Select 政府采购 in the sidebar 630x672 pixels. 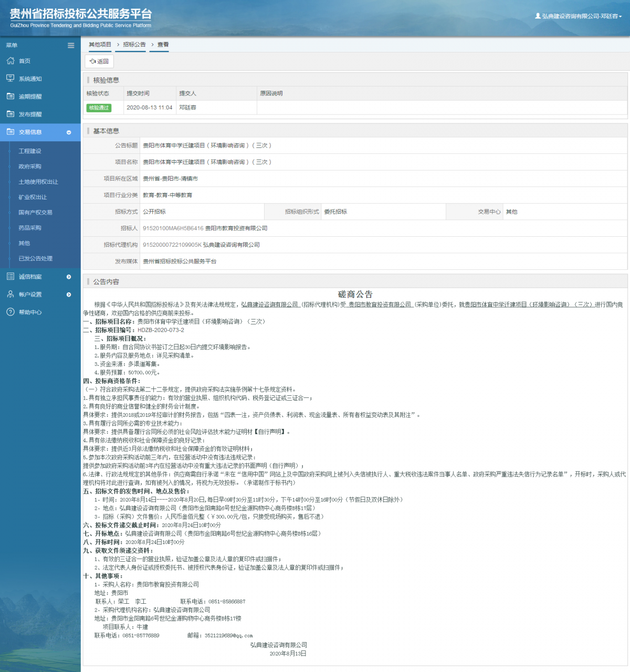tap(30, 166)
